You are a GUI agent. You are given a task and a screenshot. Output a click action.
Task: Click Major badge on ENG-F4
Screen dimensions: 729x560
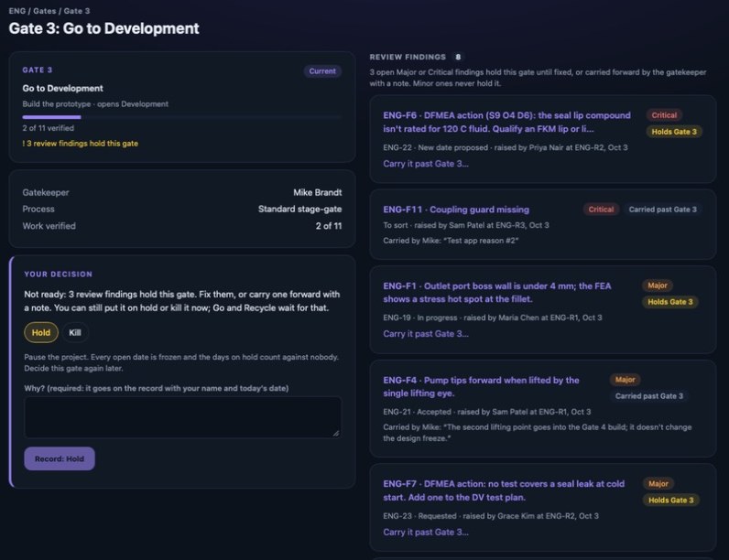pos(625,380)
